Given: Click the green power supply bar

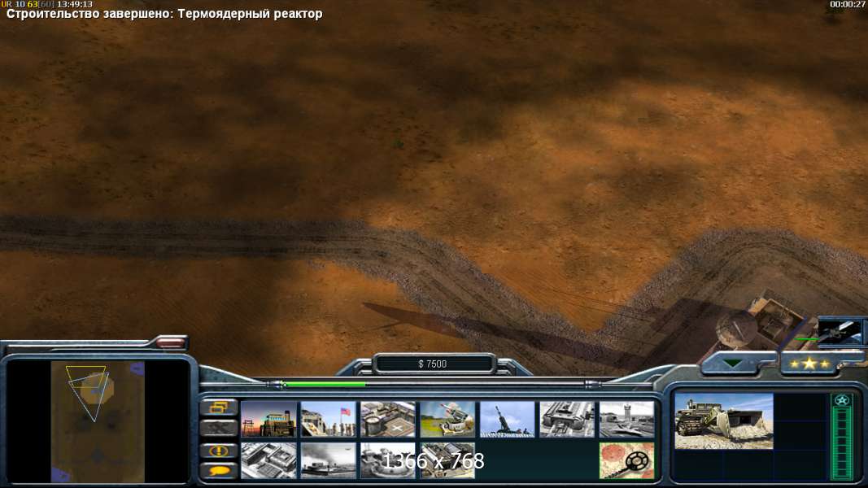Looking at the screenshot, I should click(325, 383).
